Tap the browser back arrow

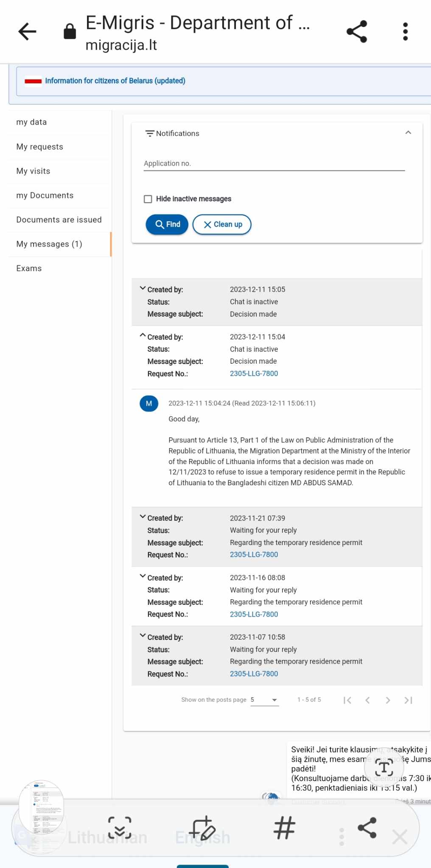28,32
